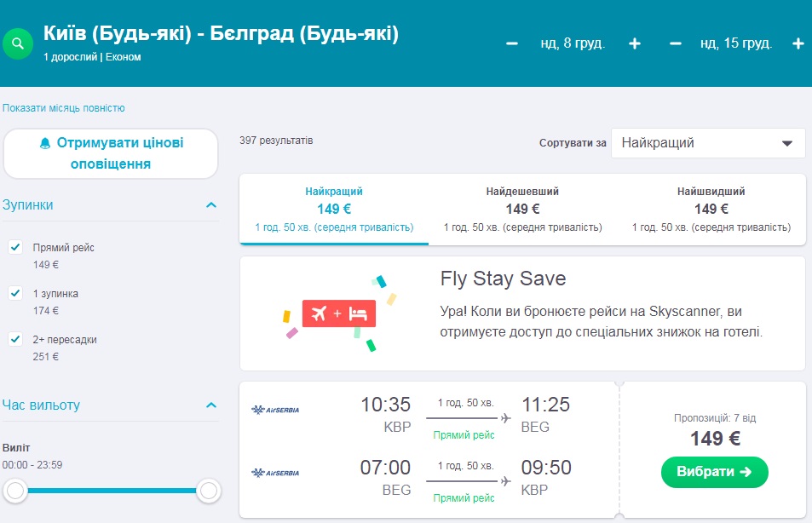This screenshot has height=523, width=812.
Task: Increase departure date with plus icon
Action: coord(635,43)
